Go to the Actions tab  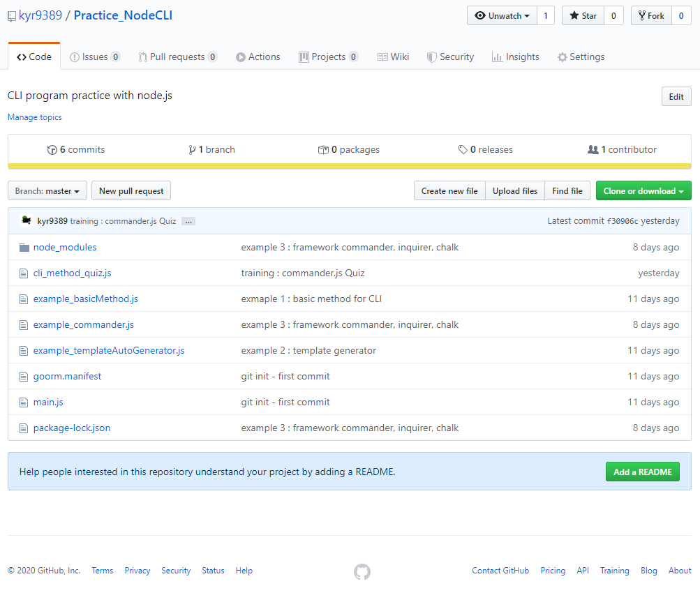click(x=258, y=57)
